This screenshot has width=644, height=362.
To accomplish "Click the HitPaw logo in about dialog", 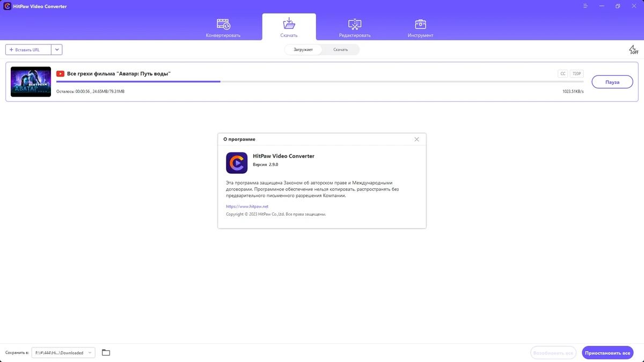I will [237, 163].
